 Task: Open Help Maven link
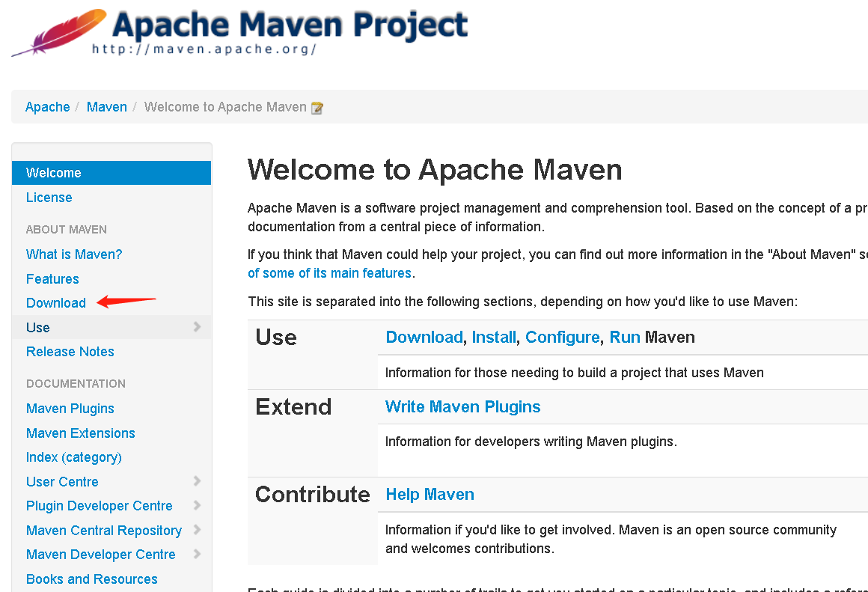tap(430, 494)
